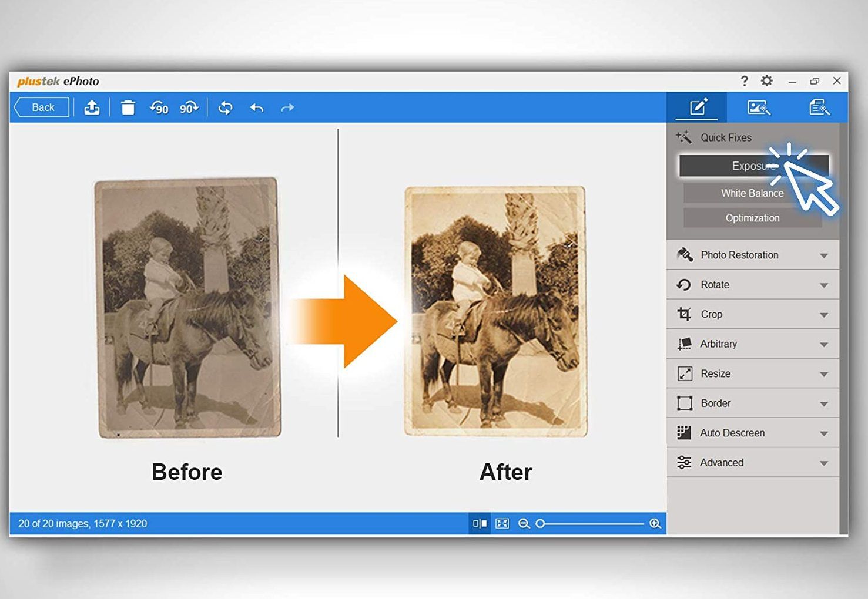Screen dimensions: 868x599
Task: Switch to the edit pencil tab
Action: coord(698,107)
